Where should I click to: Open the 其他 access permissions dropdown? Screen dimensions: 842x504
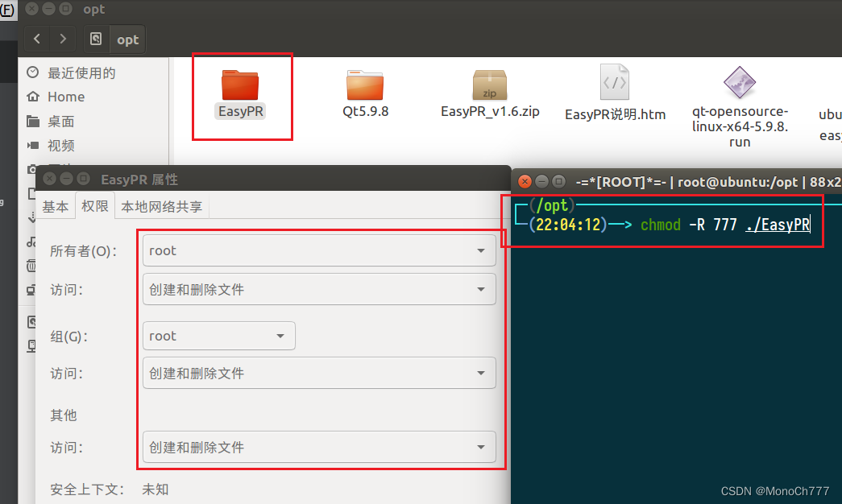point(319,447)
